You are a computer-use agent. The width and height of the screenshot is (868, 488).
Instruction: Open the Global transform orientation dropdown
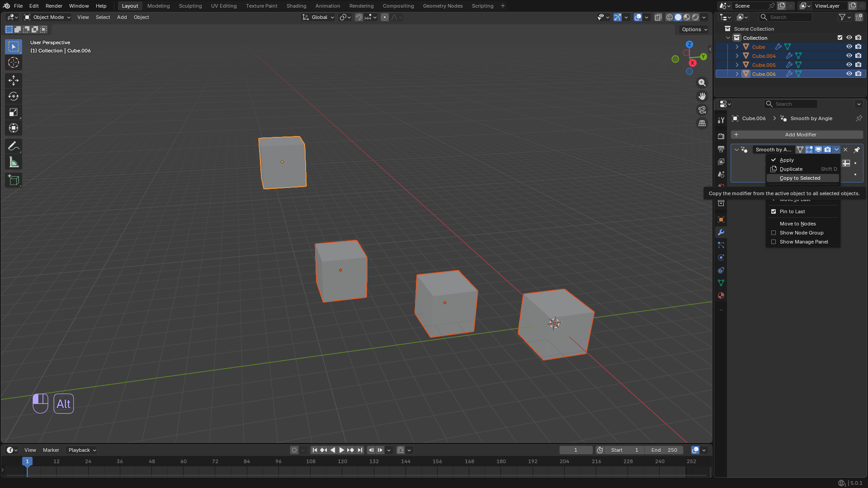click(x=318, y=17)
